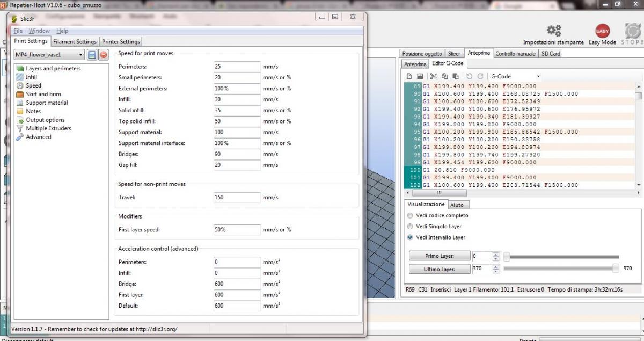Click the save icon in G-Code editor
The image size is (644, 341).
[x=420, y=77]
